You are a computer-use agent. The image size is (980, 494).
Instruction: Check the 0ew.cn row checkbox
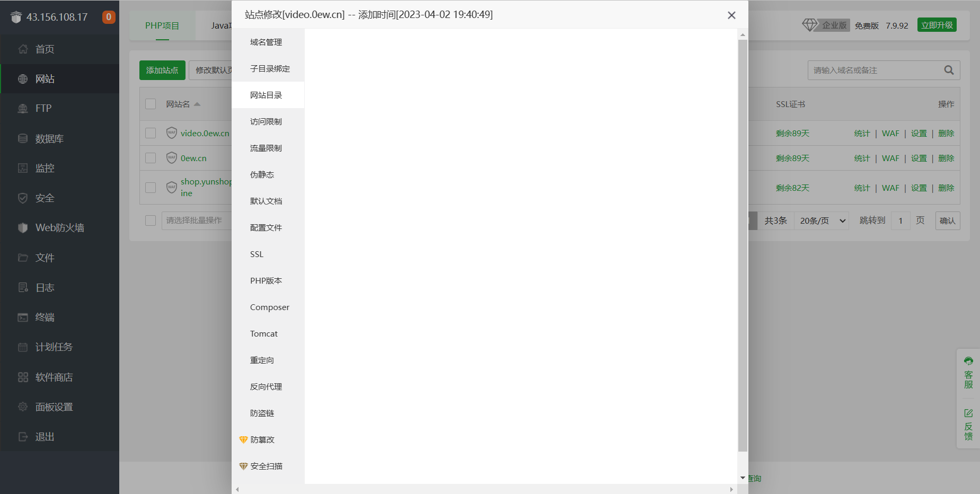[x=151, y=158]
